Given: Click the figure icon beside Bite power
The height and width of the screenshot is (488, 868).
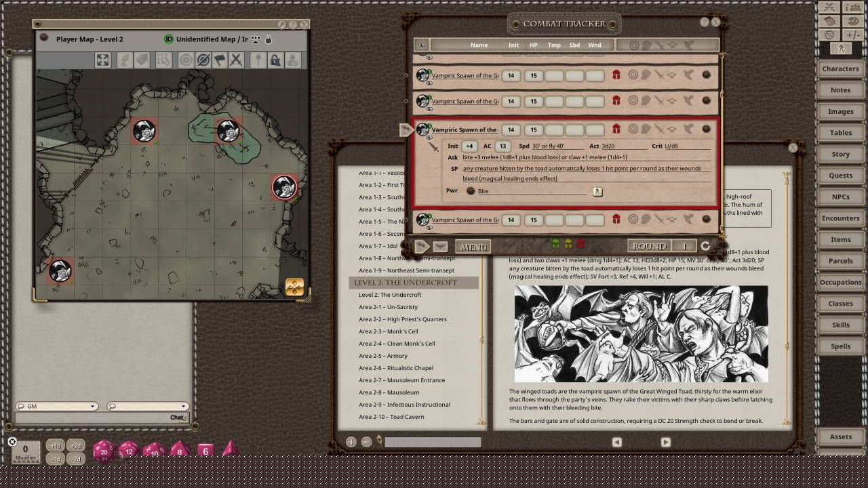Looking at the screenshot, I should coord(597,192).
